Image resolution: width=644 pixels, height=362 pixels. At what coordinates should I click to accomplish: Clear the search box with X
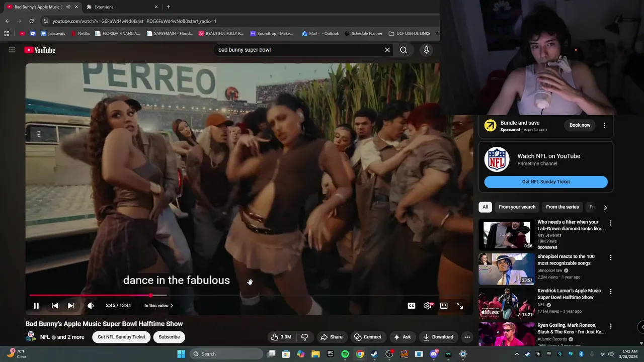point(387,50)
